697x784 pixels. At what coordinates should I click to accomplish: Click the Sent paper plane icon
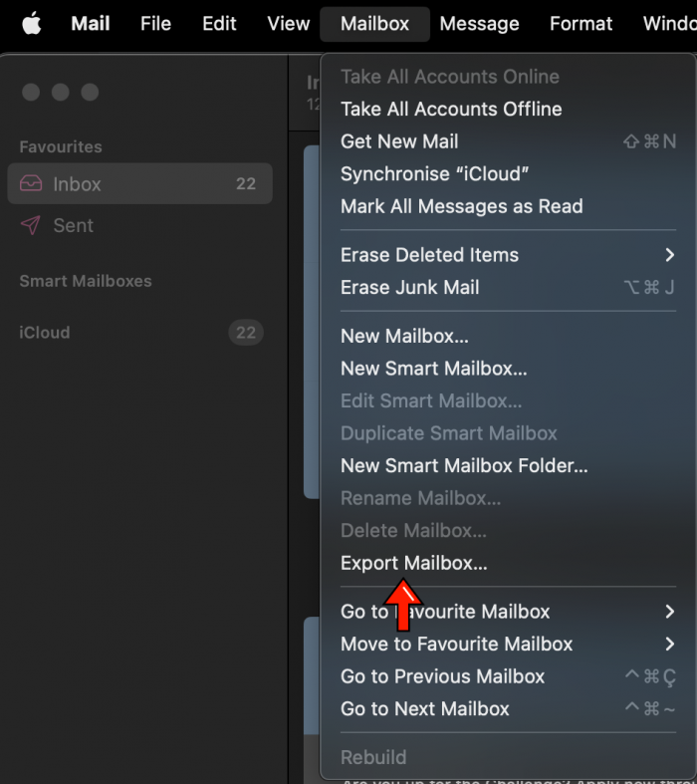click(31, 225)
